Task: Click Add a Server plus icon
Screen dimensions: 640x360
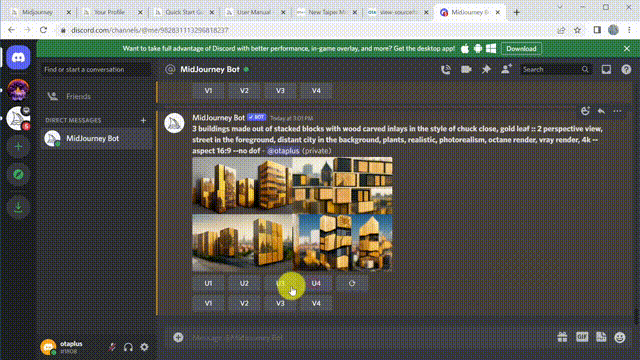Action: click(18, 146)
